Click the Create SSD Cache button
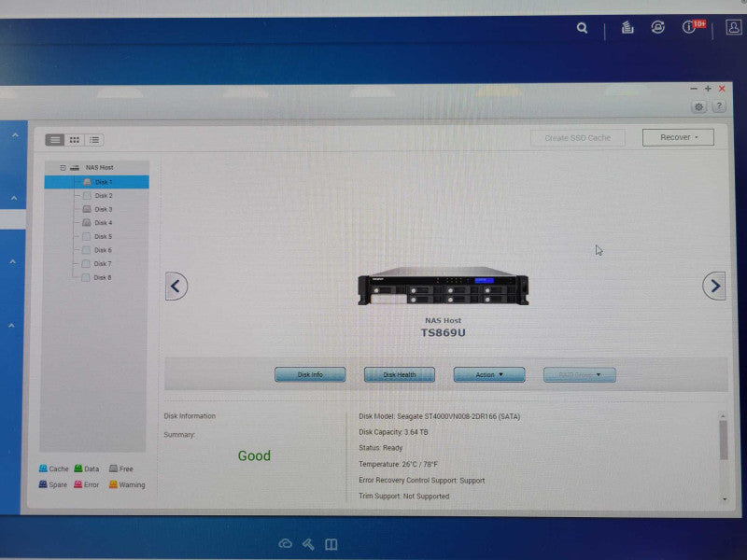Image resolution: width=747 pixels, height=560 pixels. (x=578, y=138)
